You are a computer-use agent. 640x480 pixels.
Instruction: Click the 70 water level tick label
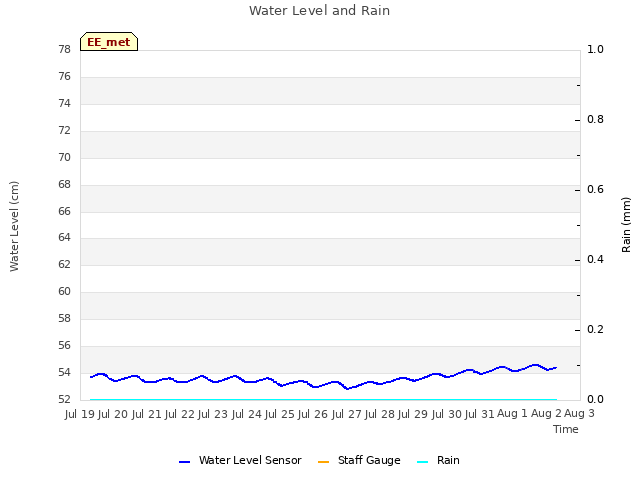pos(64,157)
